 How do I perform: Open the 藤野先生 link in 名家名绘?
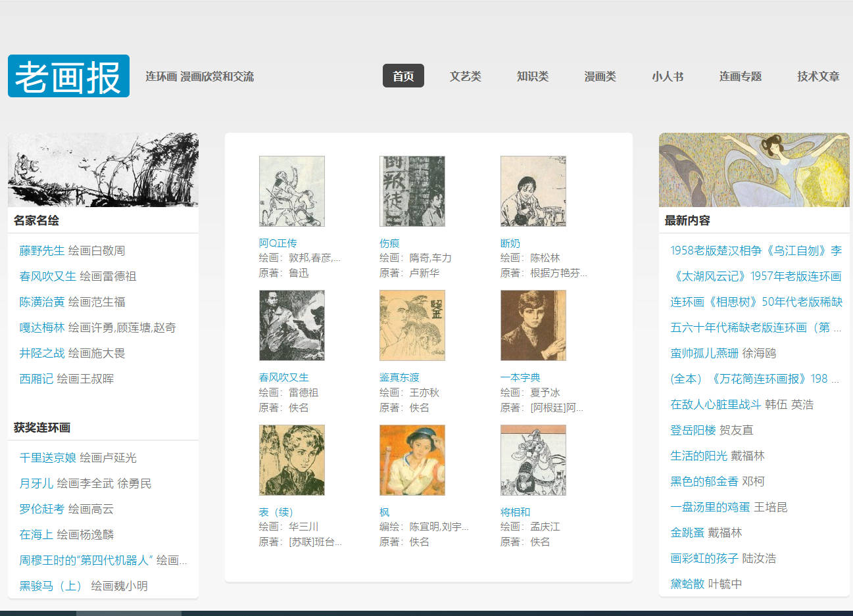click(42, 250)
